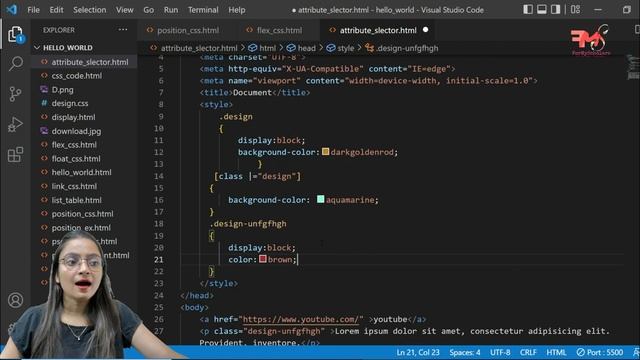
Task: Open css_code.html in the file tree
Action: pos(77,76)
